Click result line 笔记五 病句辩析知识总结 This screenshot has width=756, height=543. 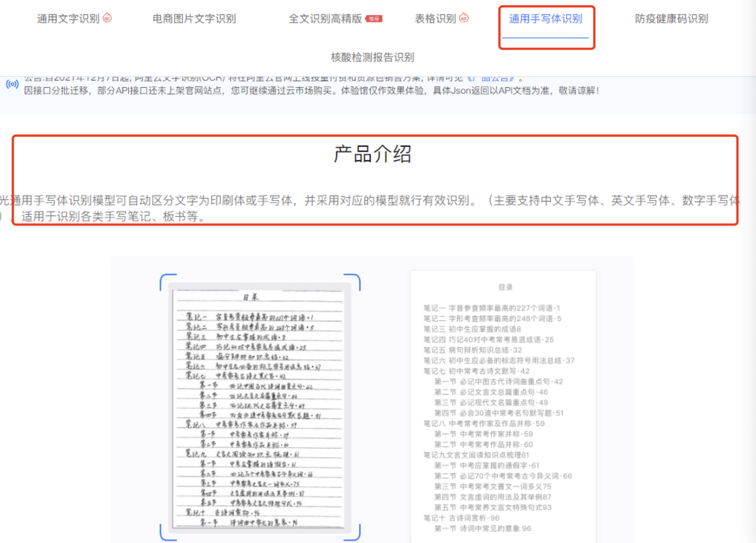point(473,350)
